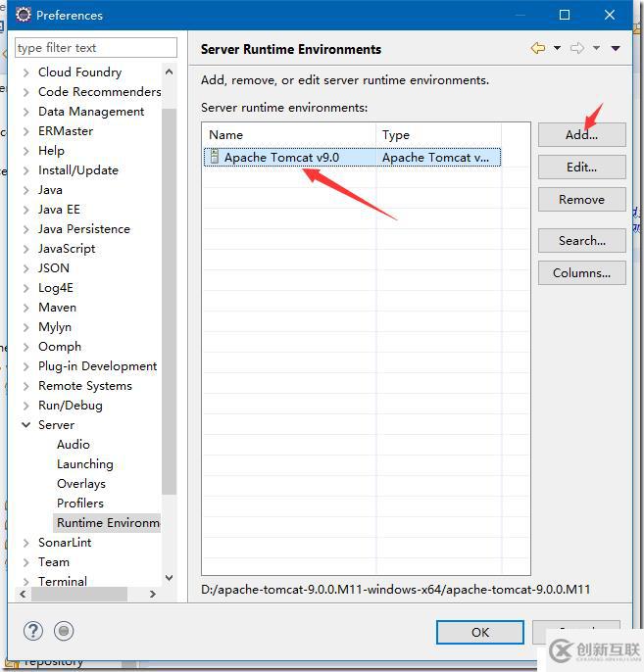Select Help in preferences tree
The width and height of the screenshot is (644, 672).
(51, 151)
